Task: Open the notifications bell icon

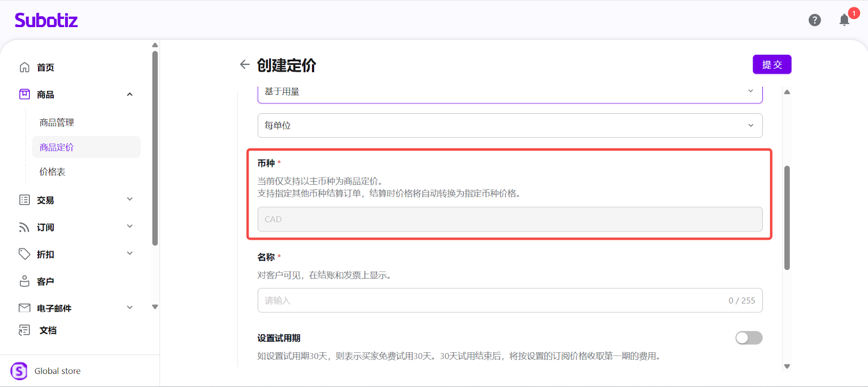Action: click(x=844, y=20)
